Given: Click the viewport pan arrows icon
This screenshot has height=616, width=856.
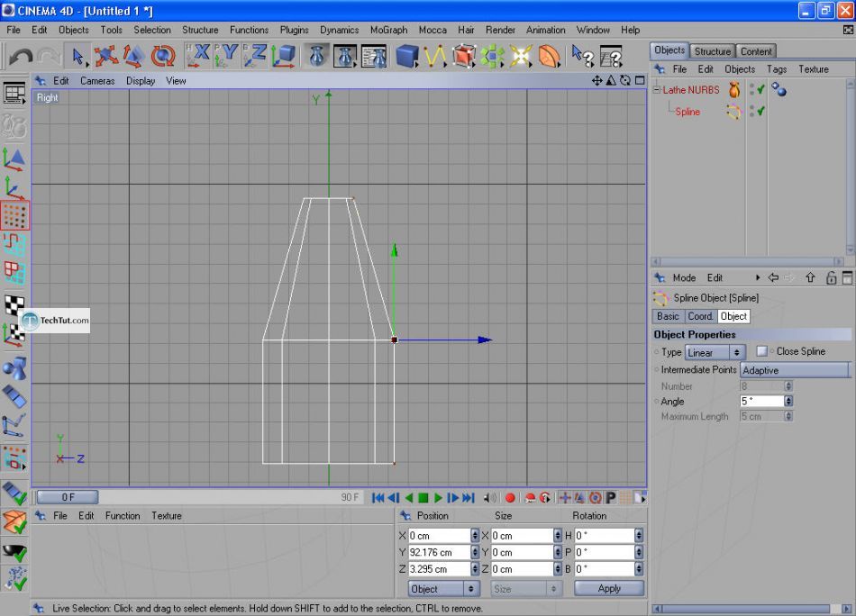Looking at the screenshot, I should (x=596, y=81).
